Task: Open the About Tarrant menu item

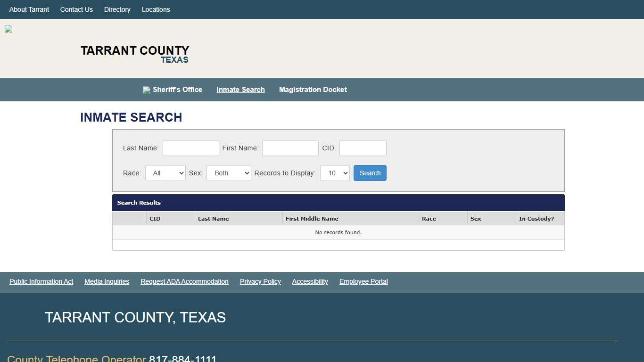Action: tap(29, 9)
